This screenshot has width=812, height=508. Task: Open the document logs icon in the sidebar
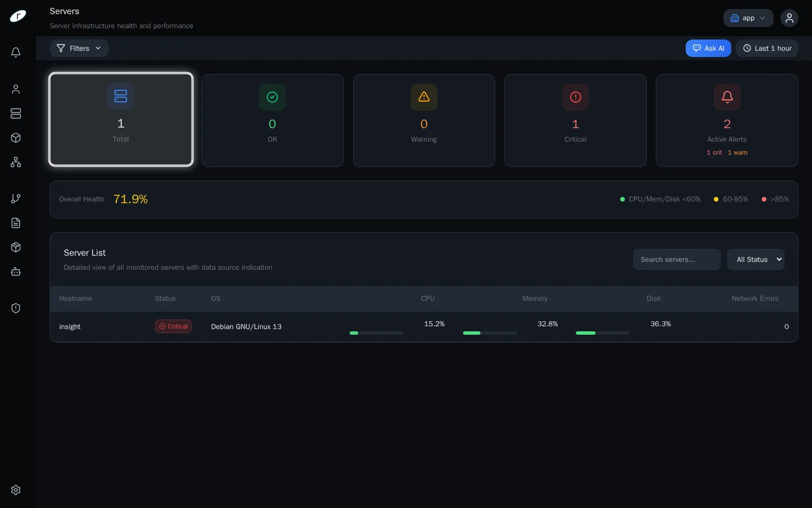click(16, 223)
